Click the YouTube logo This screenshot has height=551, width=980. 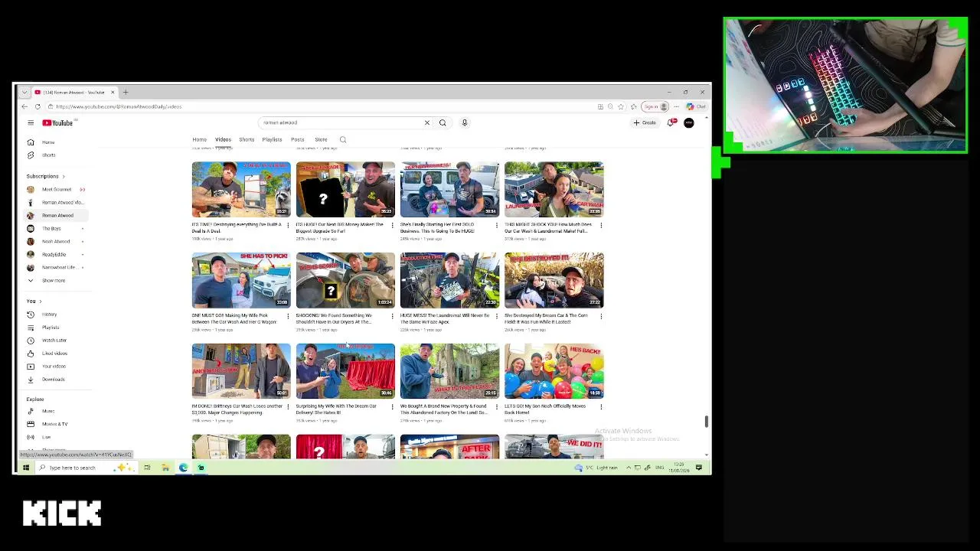click(x=57, y=122)
